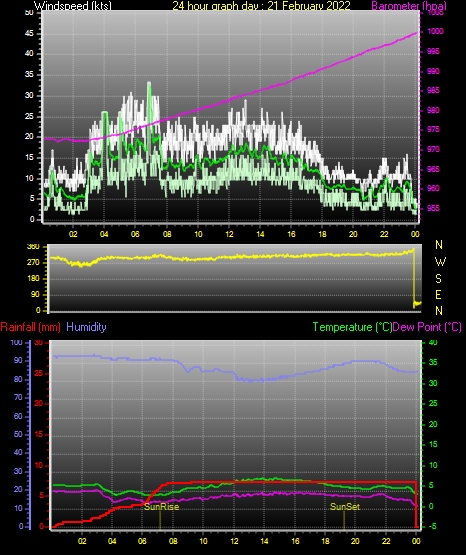Viewport: 466px width, 555px height.
Task: Click the E compass direction letter
Action: point(438,294)
